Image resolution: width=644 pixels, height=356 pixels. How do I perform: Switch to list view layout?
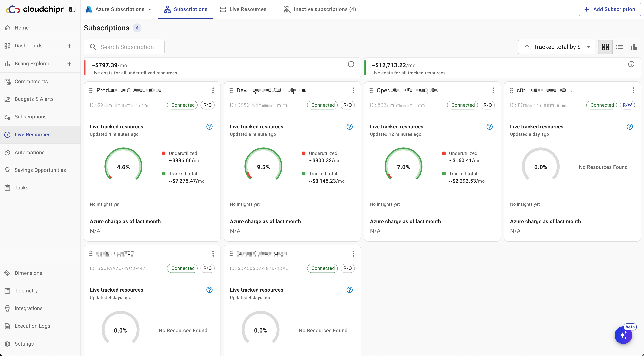(x=619, y=47)
